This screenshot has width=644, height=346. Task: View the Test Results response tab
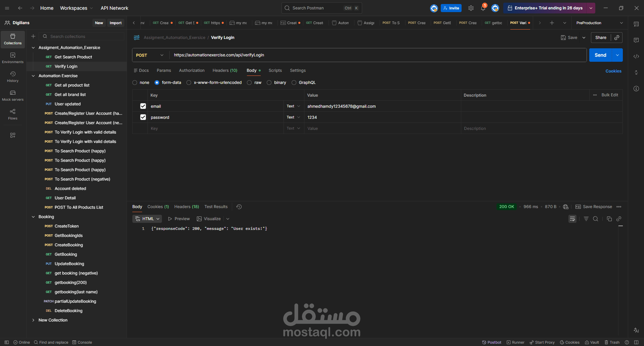(216, 207)
